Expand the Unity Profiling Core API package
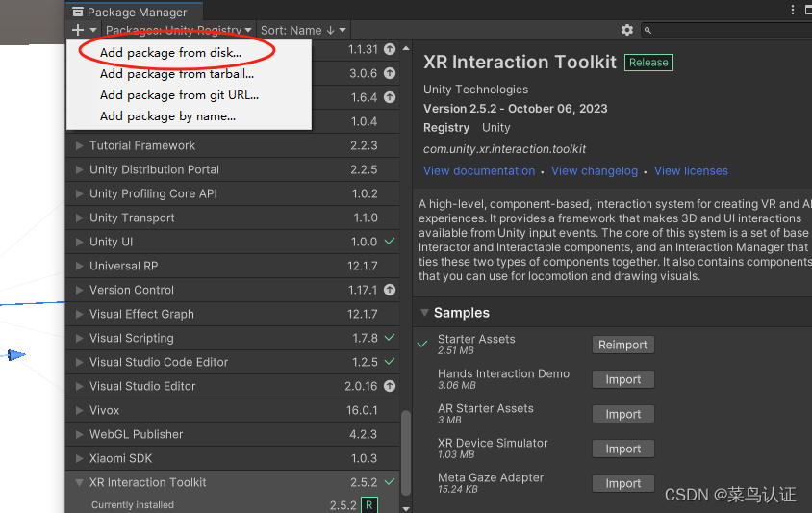 pos(79,193)
